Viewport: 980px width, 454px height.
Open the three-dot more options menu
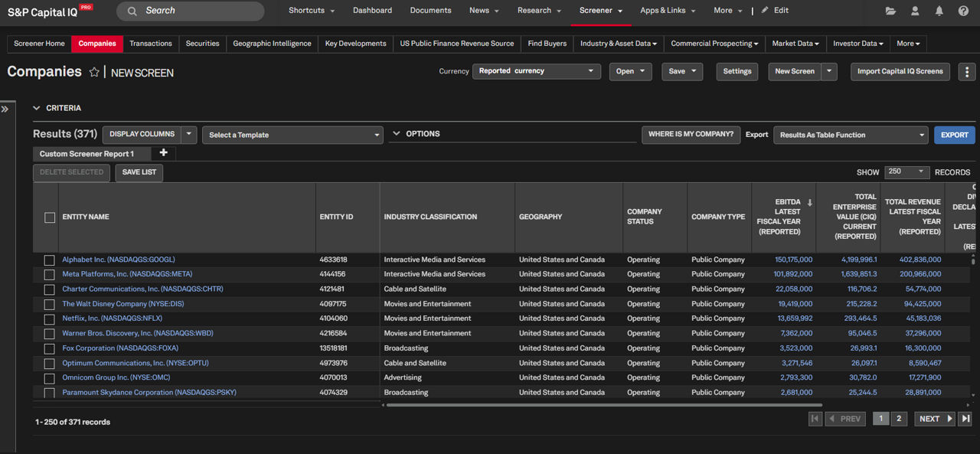click(x=967, y=71)
